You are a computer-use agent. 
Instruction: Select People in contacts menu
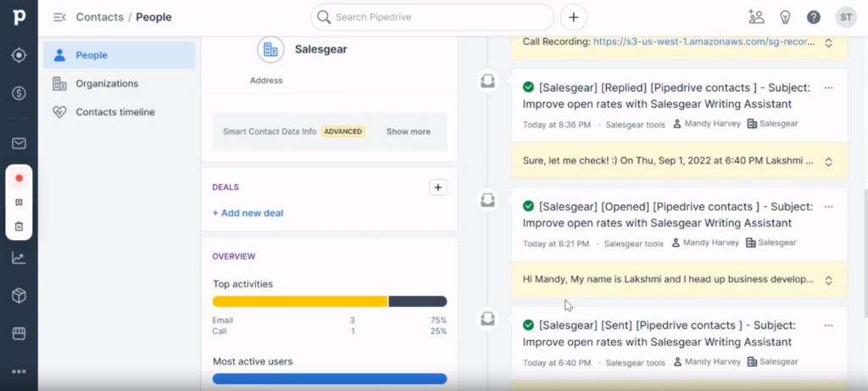119,55
